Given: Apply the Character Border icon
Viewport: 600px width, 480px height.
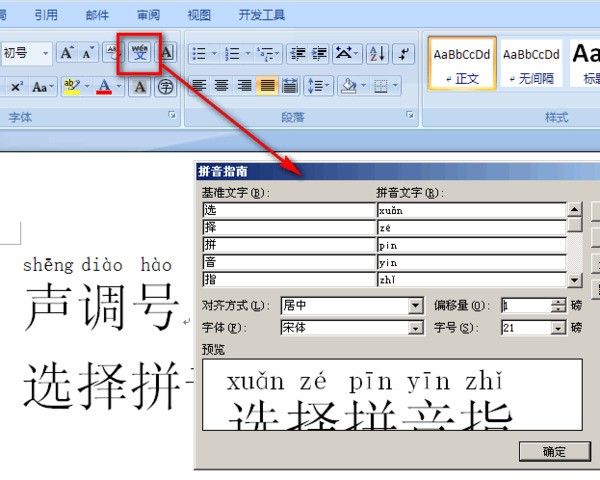Looking at the screenshot, I should pyautogui.click(x=166, y=52).
